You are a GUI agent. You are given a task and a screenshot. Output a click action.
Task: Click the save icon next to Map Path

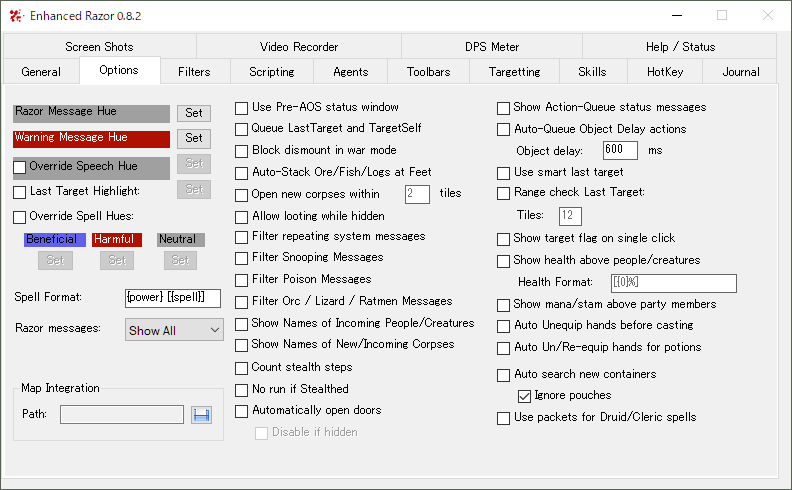(201, 414)
